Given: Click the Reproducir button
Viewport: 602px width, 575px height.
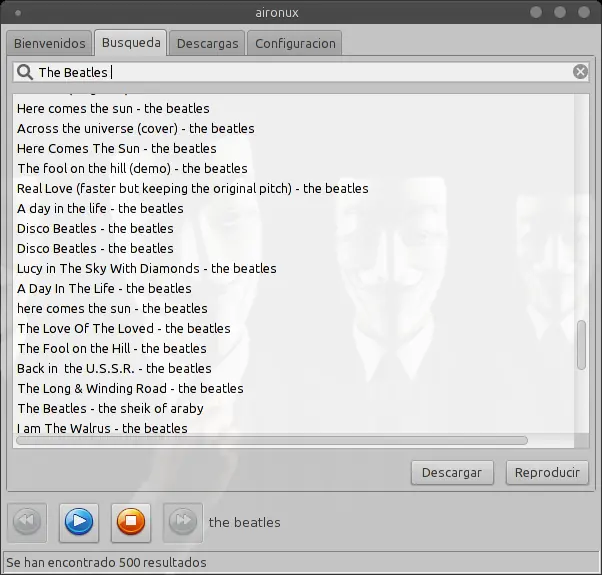Looking at the screenshot, I should [547, 473].
